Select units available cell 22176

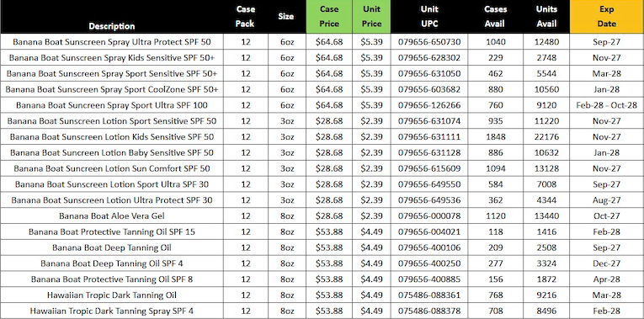coord(546,136)
